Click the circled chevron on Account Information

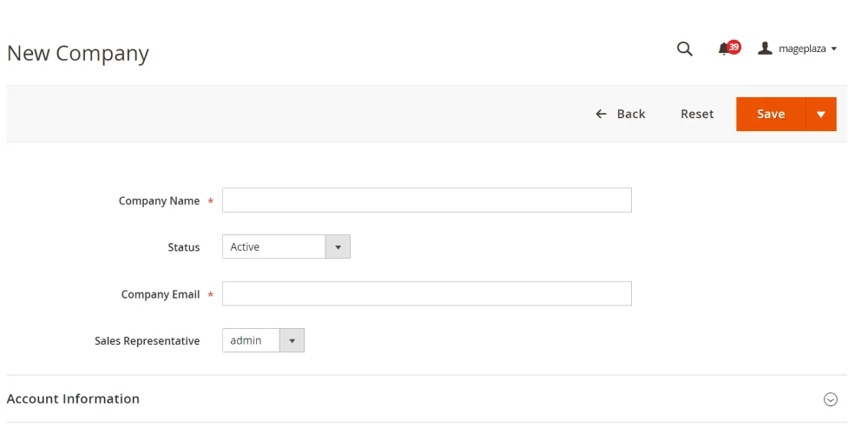point(830,399)
